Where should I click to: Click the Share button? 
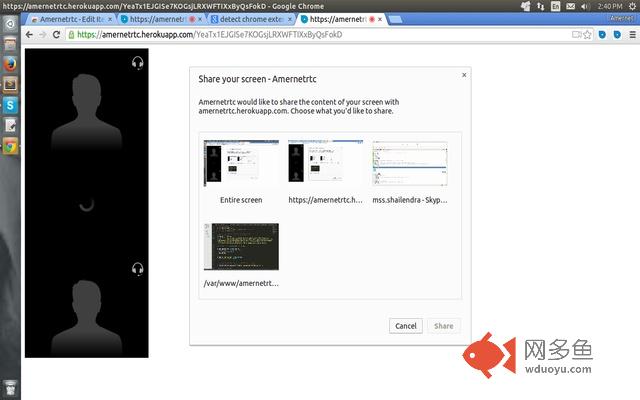pyautogui.click(x=444, y=326)
